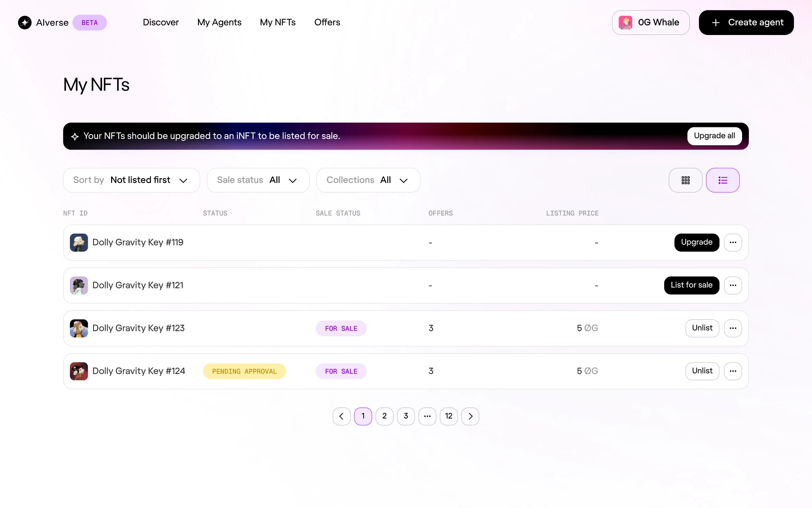Switch to list view layout

point(723,180)
